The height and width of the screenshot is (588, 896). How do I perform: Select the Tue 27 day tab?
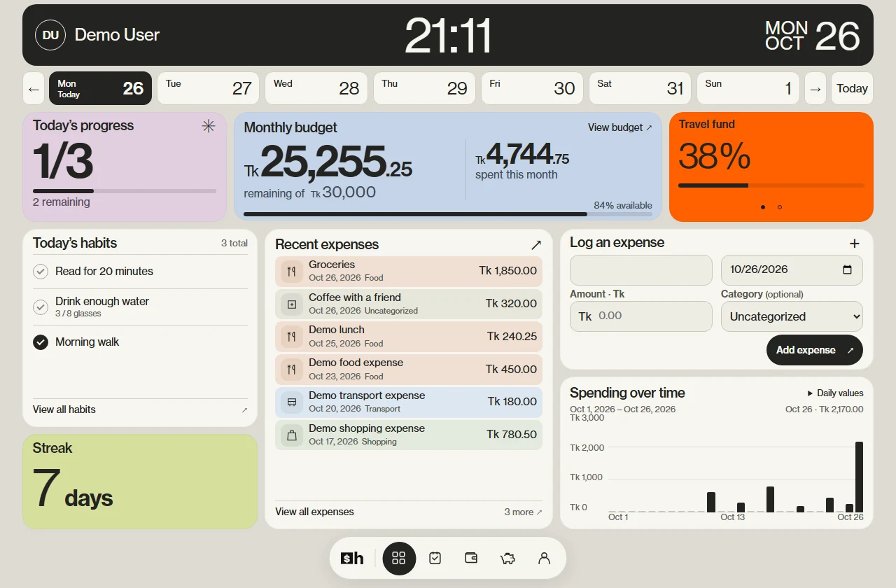point(209,88)
